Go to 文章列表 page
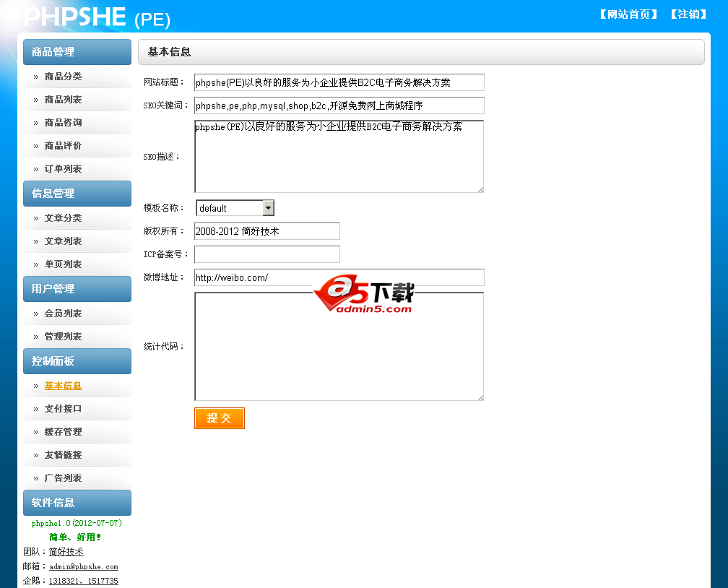The height and width of the screenshot is (588, 728). 63,241
